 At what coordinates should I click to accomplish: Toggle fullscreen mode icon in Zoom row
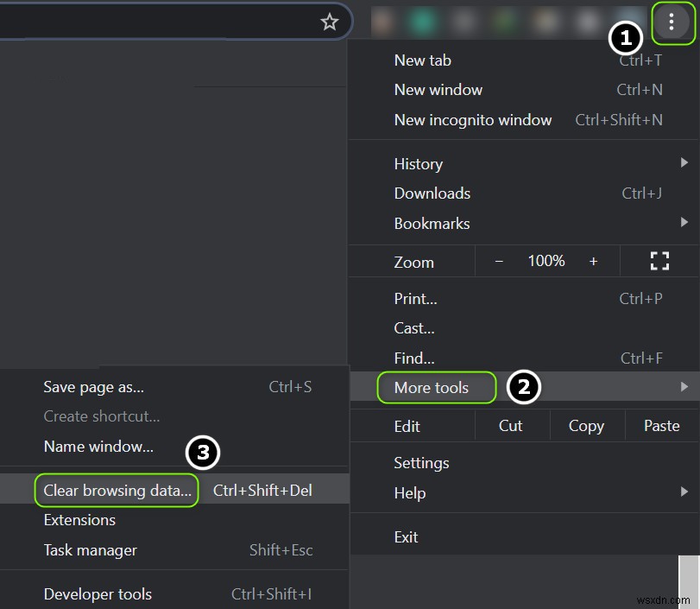[659, 261]
